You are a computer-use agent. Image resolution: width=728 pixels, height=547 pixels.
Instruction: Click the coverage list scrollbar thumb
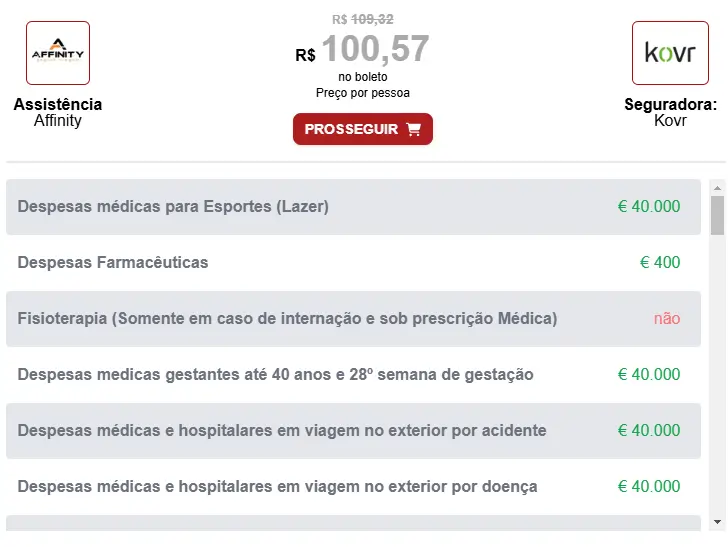(x=717, y=215)
